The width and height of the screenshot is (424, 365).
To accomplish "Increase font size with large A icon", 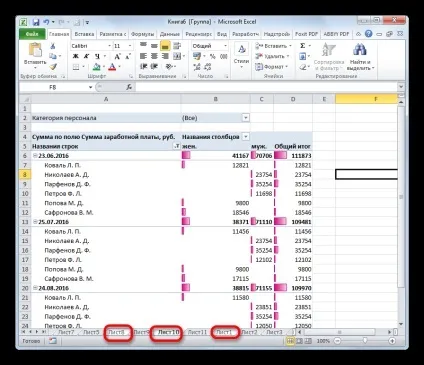I will click(x=118, y=56).
